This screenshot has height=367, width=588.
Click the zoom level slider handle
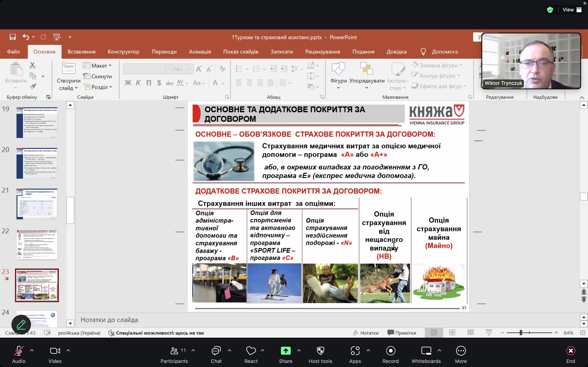tap(521, 333)
